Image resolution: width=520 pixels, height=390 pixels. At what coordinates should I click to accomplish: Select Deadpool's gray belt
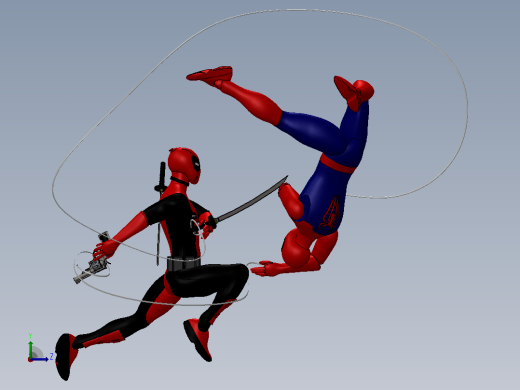pos(184,264)
